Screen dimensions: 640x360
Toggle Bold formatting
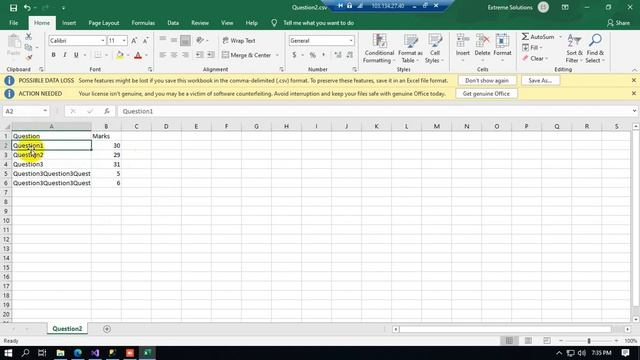(53, 55)
